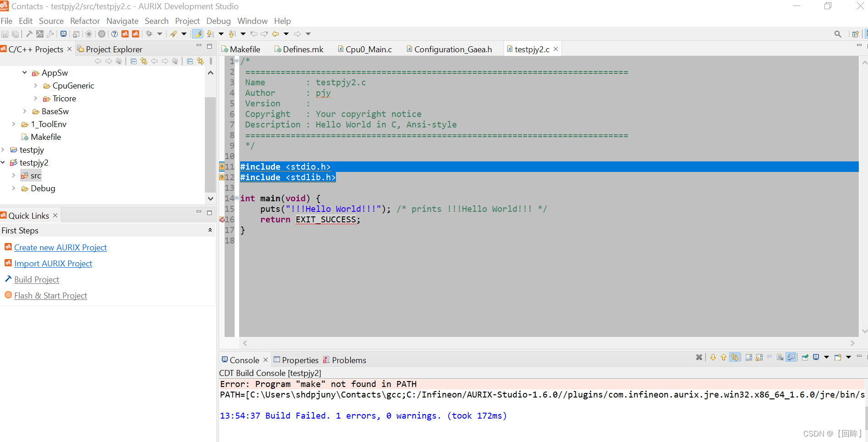The height and width of the screenshot is (442, 868).
Task: Toggle Link with Editor in Project Explorer
Action: pos(199,61)
